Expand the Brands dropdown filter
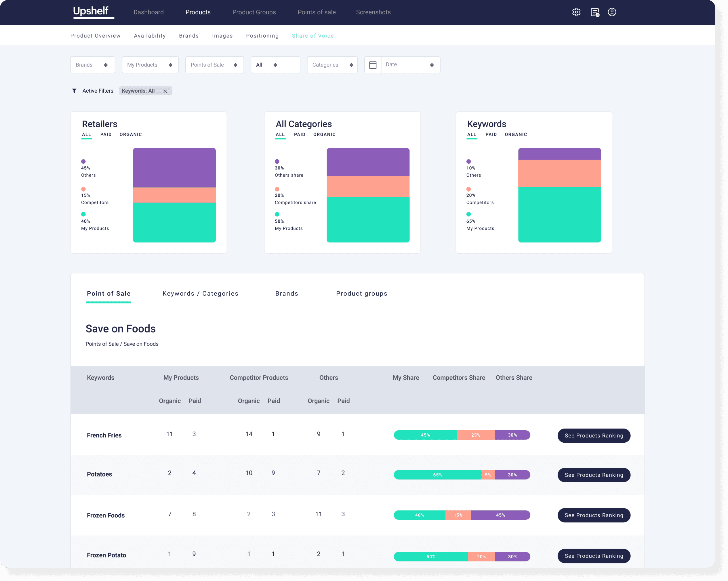This screenshot has height=581, width=728. (93, 65)
